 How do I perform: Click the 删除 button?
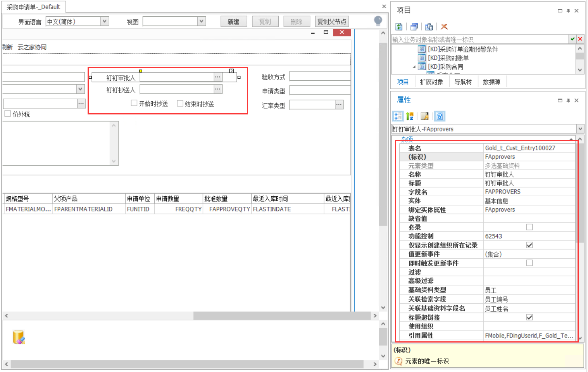point(297,21)
